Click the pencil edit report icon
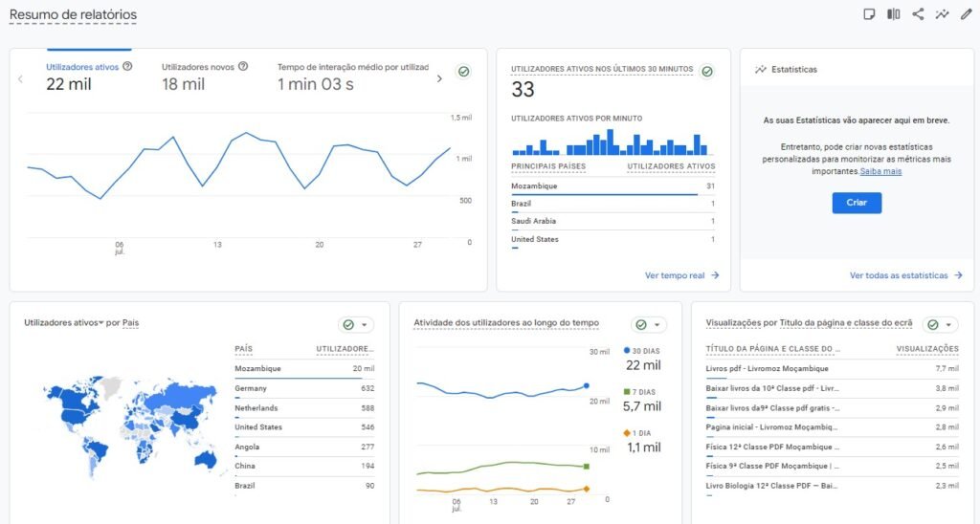The width and height of the screenshot is (980, 524). tap(966, 14)
